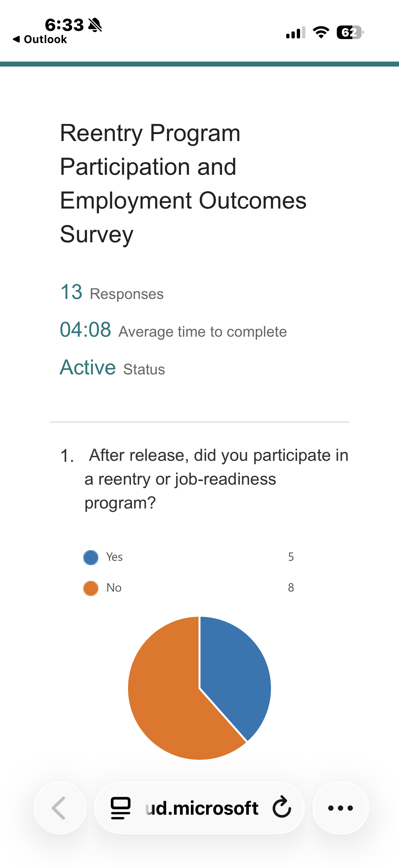
Task: Tap the battery indicator in status bar
Action: (x=350, y=32)
